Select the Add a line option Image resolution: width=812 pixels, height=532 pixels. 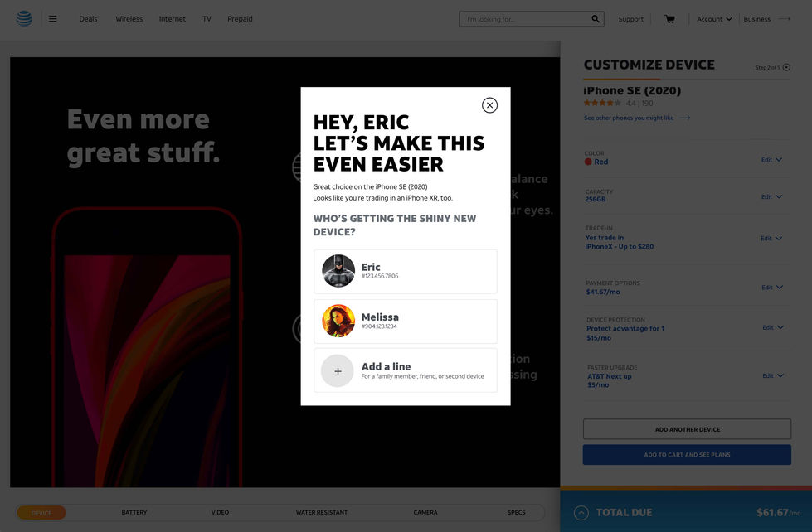(405, 370)
